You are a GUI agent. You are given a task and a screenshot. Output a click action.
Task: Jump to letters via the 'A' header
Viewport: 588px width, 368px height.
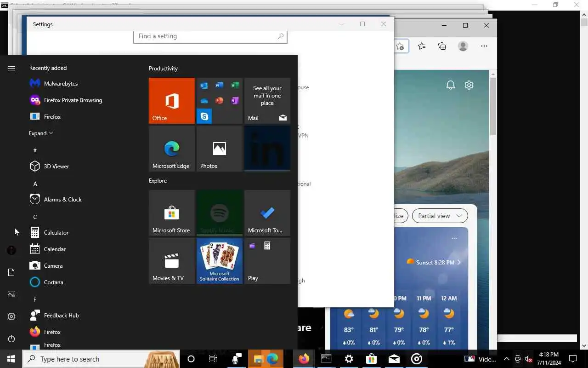pyautogui.click(x=35, y=184)
